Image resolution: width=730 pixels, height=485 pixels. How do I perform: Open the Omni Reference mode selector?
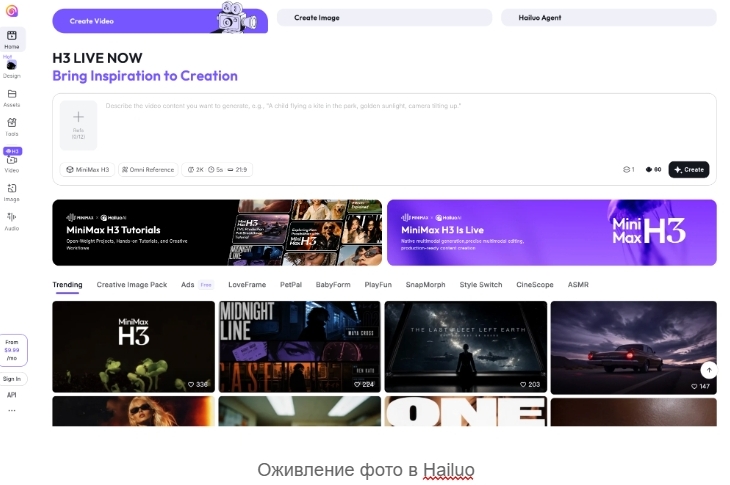148,169
